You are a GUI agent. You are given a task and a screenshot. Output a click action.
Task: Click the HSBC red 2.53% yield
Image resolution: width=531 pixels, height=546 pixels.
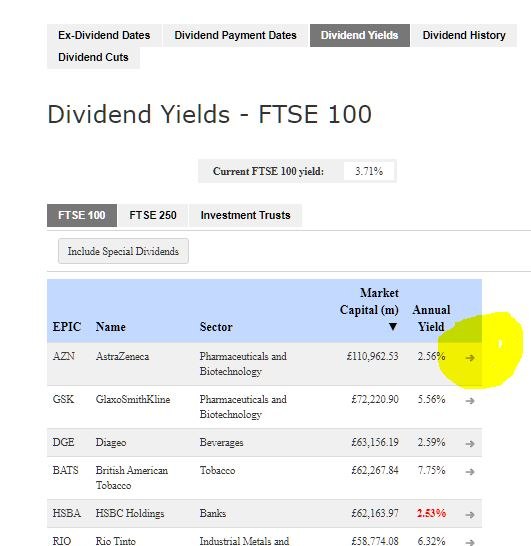tap(431, 513)
